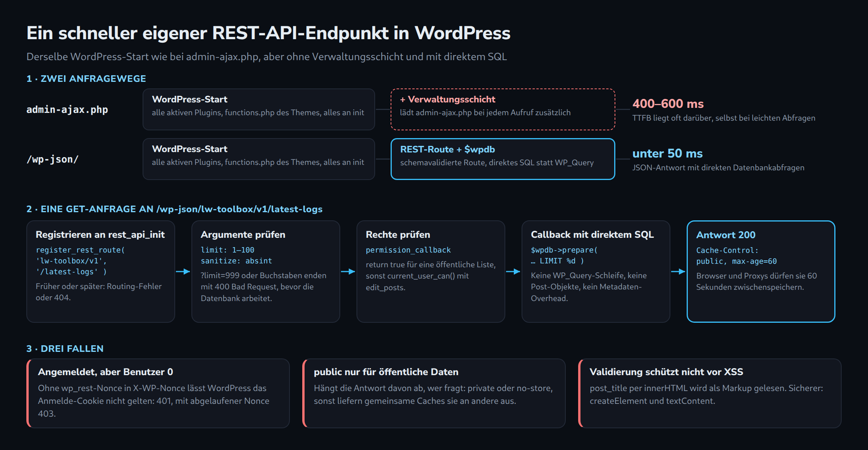Click the 'limit: 1–100' code line
Viewport: 868px width, 450px height.
(x=227, y=250)
